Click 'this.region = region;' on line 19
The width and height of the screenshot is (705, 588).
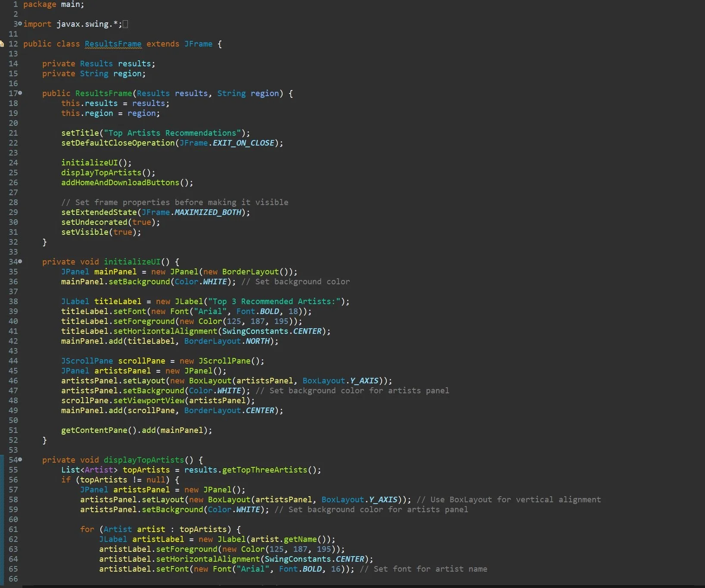[111, 113]
